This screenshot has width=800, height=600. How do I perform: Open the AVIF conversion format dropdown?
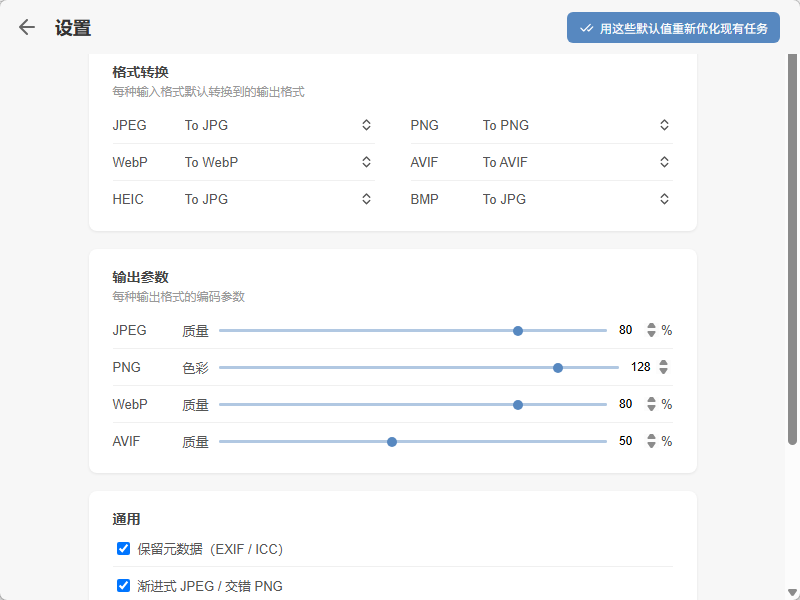pos(577,162)
